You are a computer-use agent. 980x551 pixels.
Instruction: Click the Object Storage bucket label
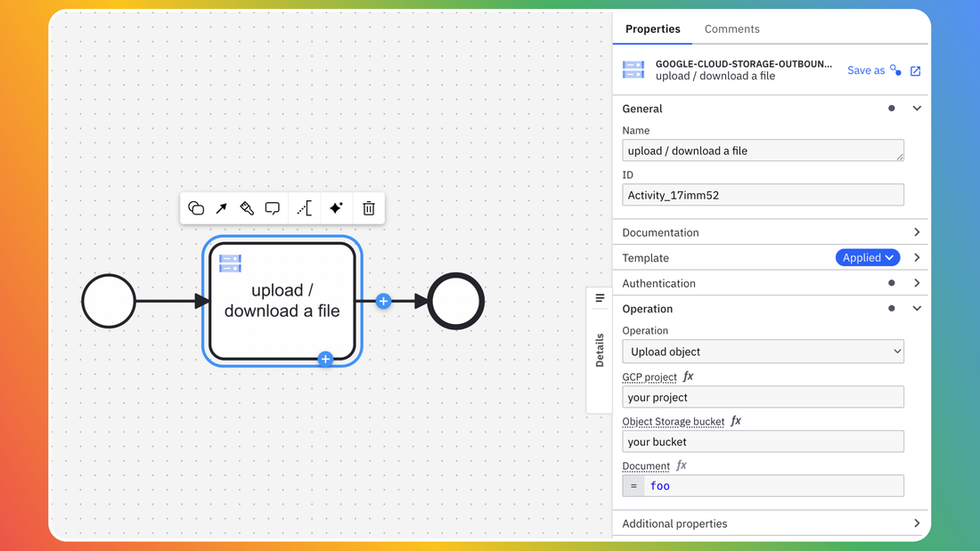674,421
